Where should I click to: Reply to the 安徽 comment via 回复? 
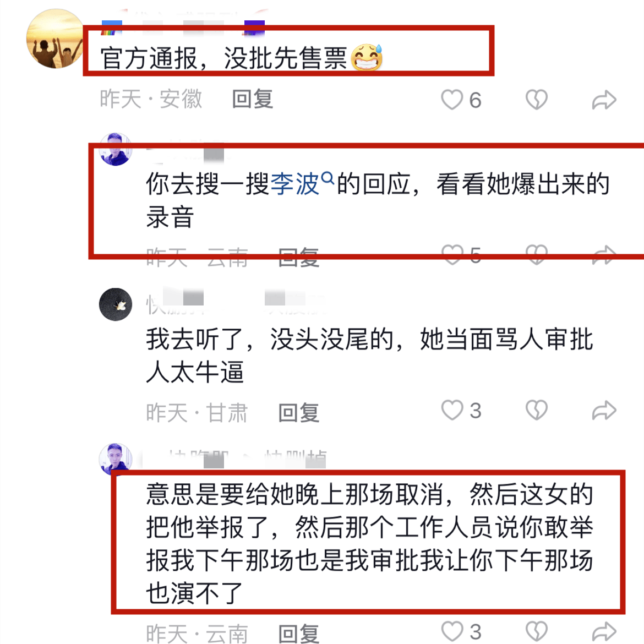253,100
